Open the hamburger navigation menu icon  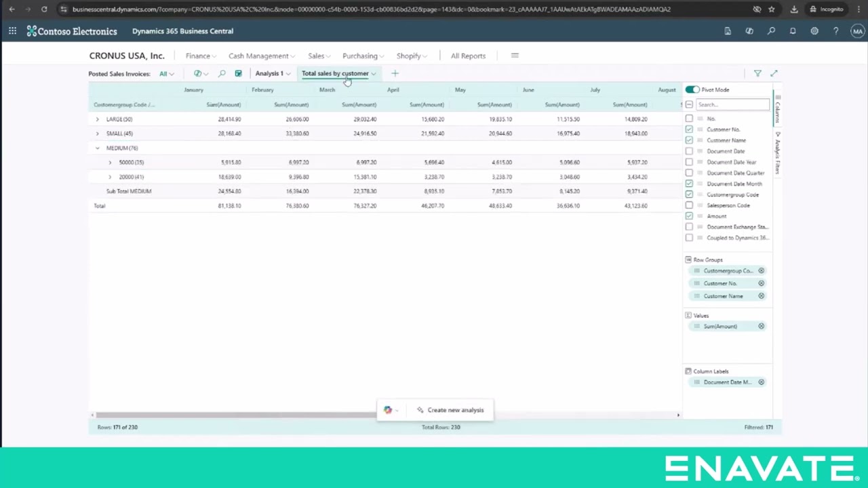pyautogui.click(x=515, y=56)
